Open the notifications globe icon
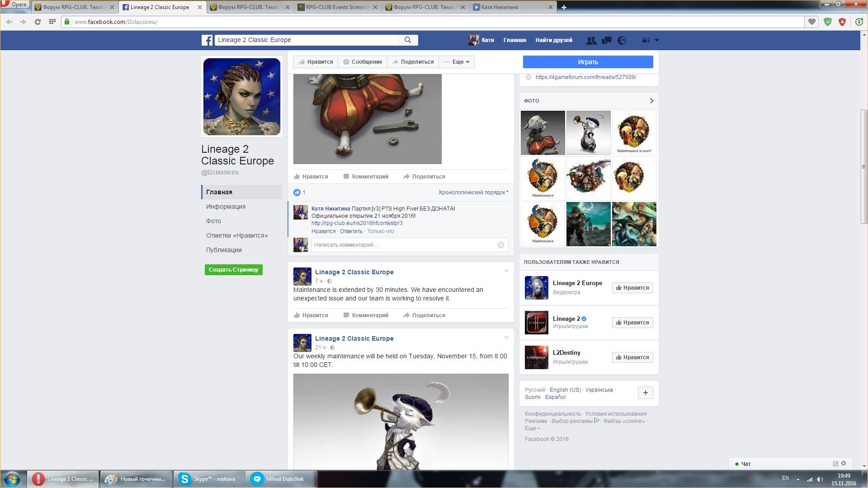 (622, 40)
